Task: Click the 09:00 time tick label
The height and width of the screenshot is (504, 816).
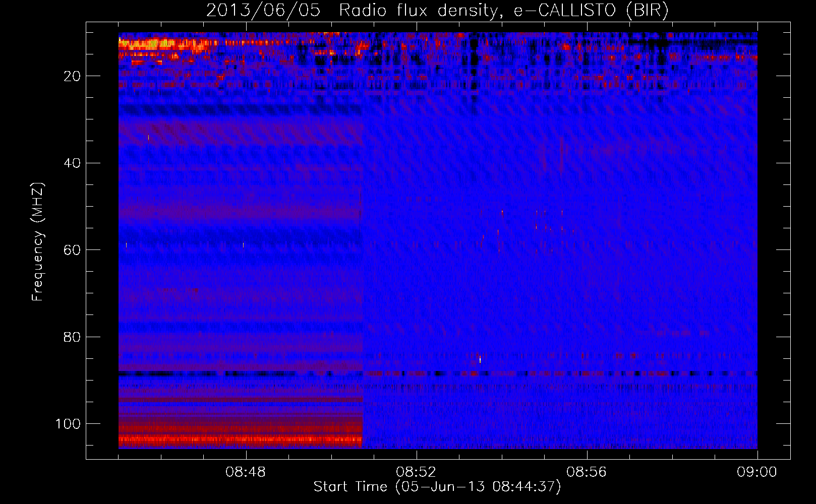Action: 756,472
